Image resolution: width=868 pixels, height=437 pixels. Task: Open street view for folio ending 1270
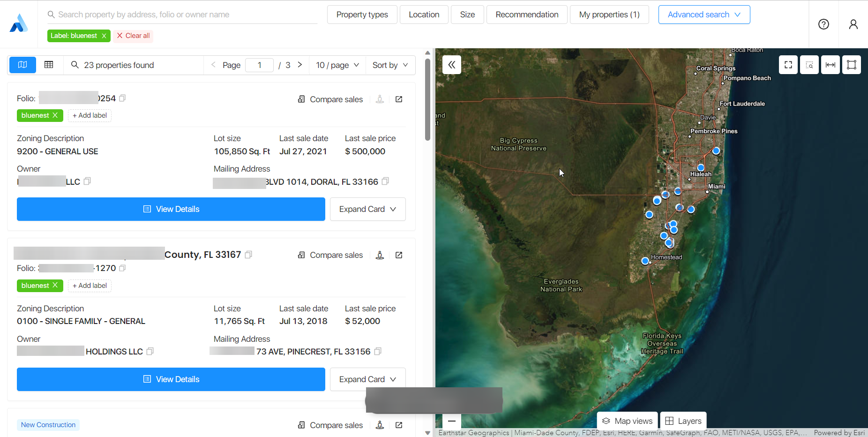(x=380, y=255)
